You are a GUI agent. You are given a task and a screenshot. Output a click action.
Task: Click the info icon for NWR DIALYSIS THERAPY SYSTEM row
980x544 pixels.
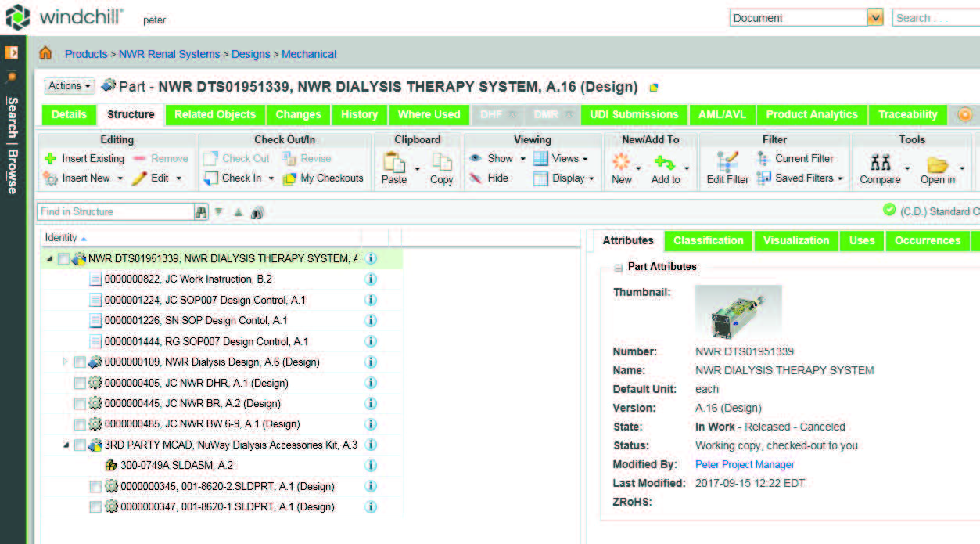pyautogui.click(x=371, y=258)
